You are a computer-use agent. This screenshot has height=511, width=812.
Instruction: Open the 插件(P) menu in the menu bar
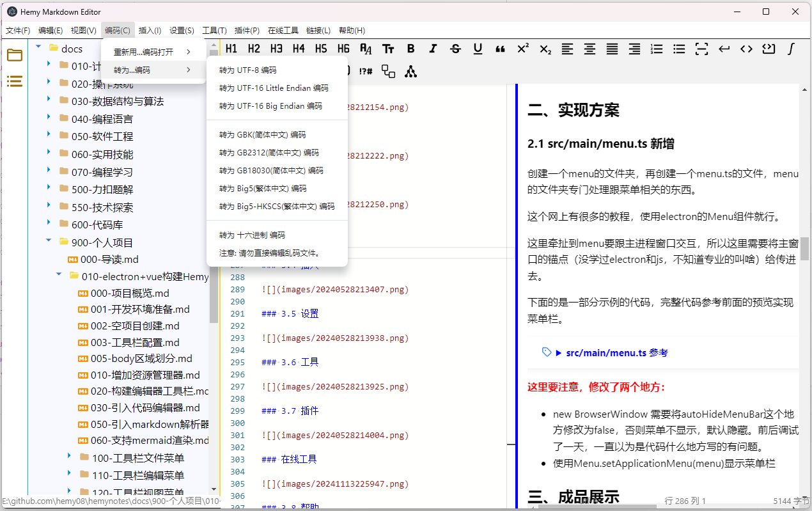click(247, 30)
